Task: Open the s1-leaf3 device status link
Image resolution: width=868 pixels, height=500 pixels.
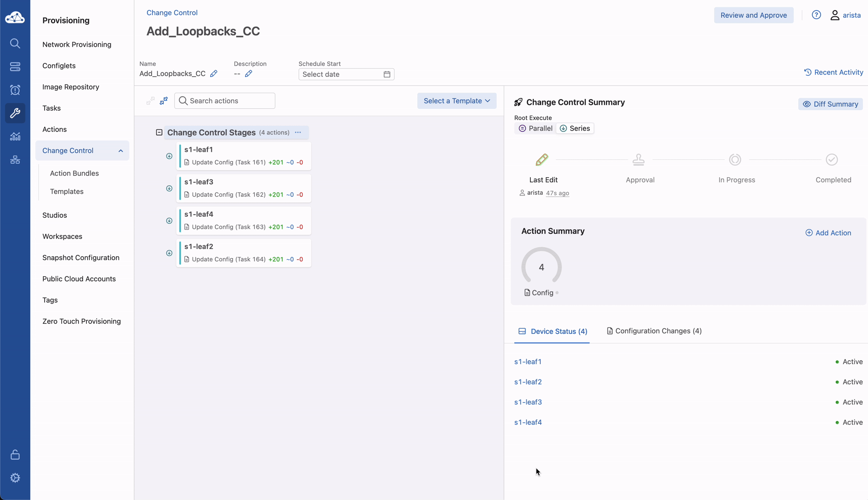Action: click(x=528, y=402)
